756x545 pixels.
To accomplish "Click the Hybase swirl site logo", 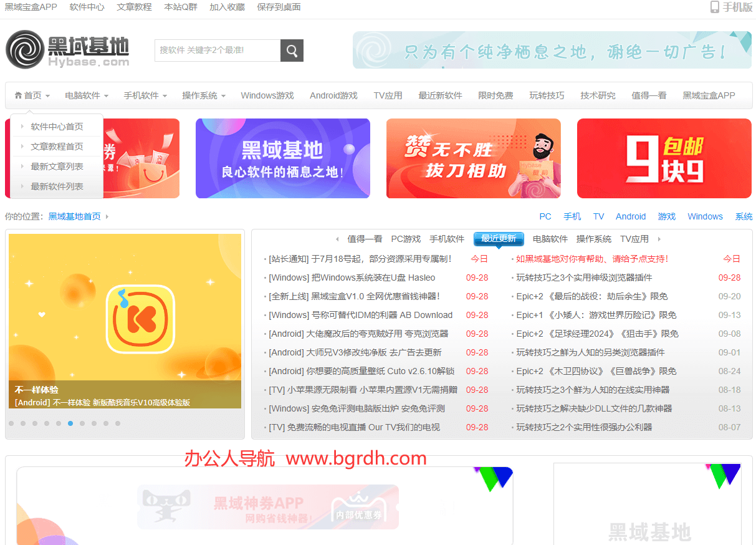I will coord(25,49).
